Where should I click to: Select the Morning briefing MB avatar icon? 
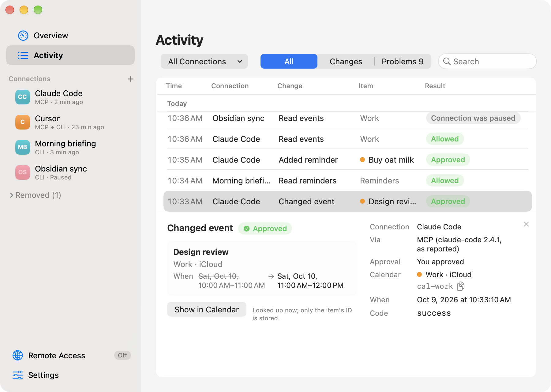point(23,147)
